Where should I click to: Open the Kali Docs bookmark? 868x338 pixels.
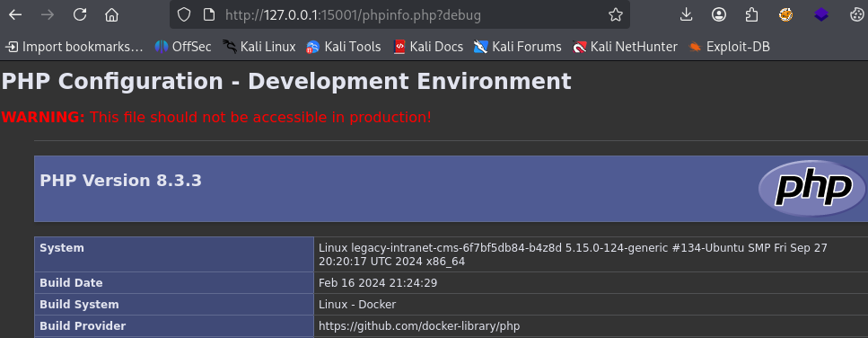(x=428, y=47)
